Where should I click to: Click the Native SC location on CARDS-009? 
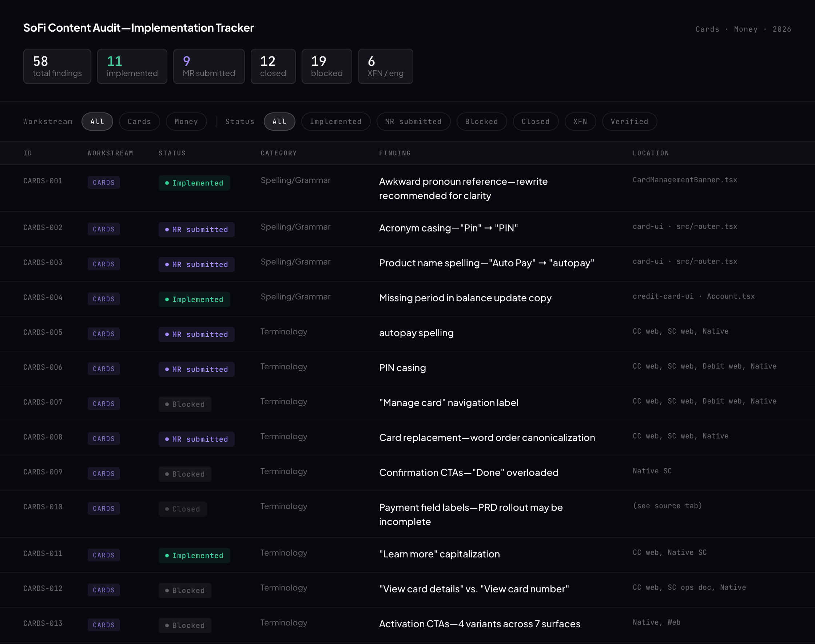[x=652, y=471]
